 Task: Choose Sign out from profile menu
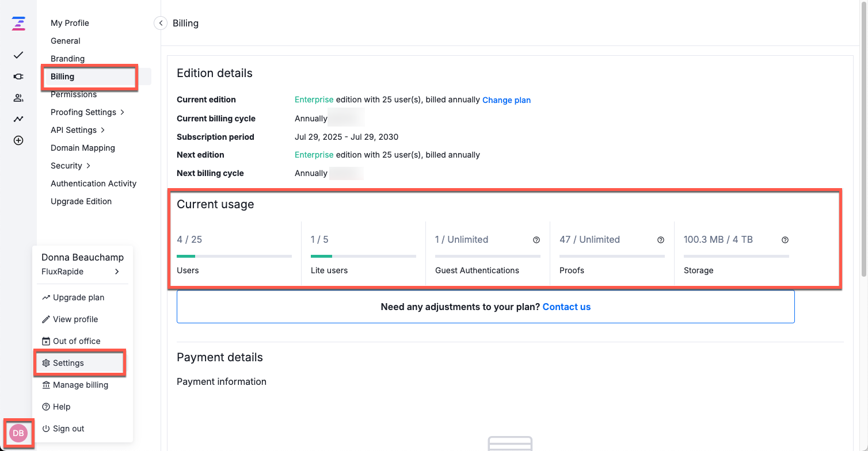pos(68,429)
